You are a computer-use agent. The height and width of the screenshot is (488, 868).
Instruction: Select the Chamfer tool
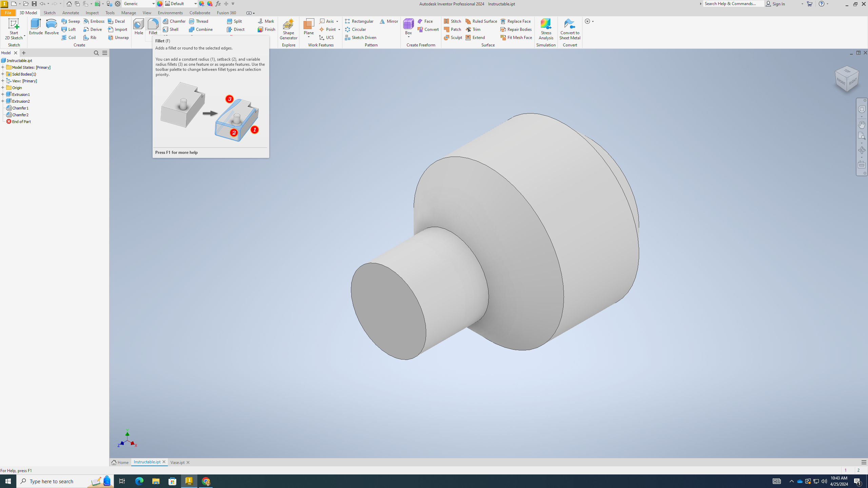point(174,21)
